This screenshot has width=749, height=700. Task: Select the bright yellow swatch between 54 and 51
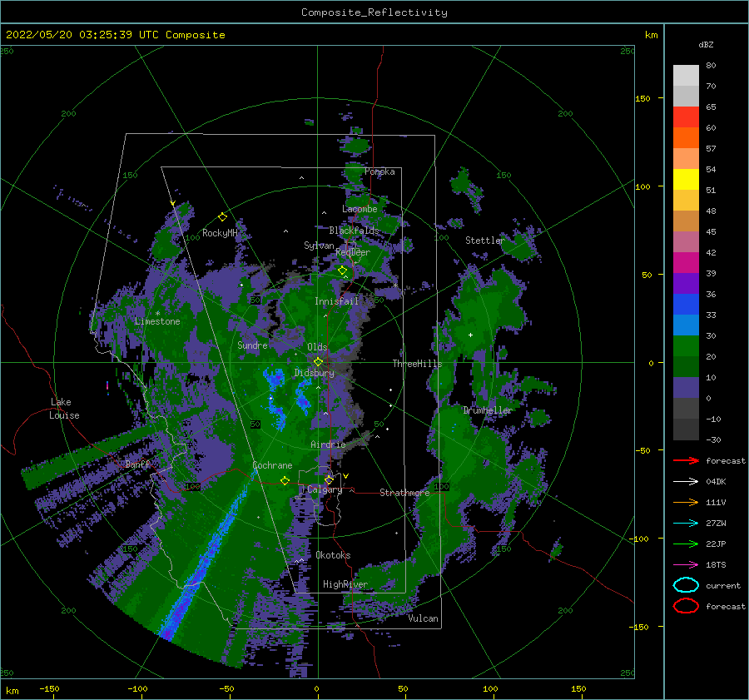tap(686, 179)
